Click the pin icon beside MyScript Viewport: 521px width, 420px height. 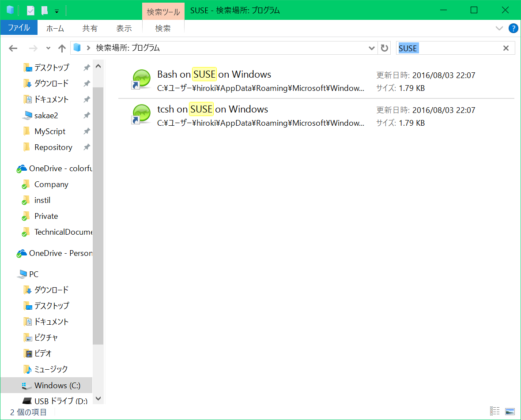coord(87,131)
